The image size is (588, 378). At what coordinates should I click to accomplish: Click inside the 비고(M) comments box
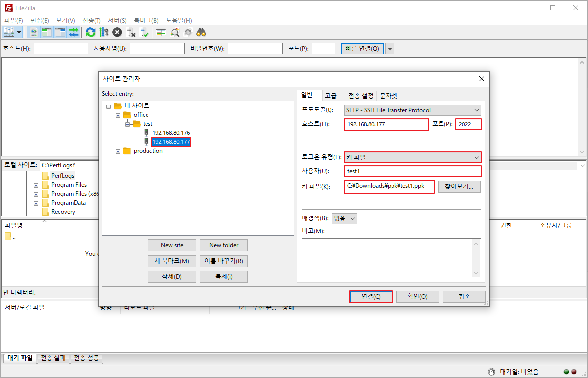click(x=391, y=258)
